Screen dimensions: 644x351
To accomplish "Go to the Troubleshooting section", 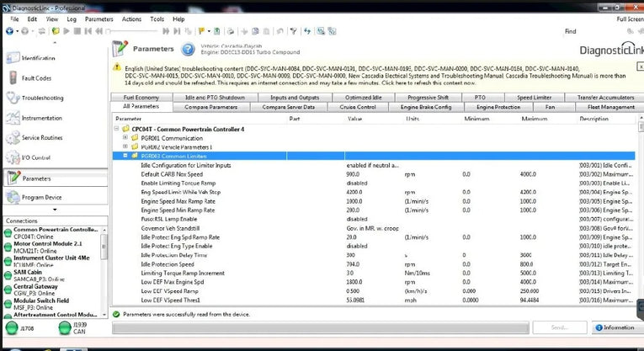I will 42,98.
